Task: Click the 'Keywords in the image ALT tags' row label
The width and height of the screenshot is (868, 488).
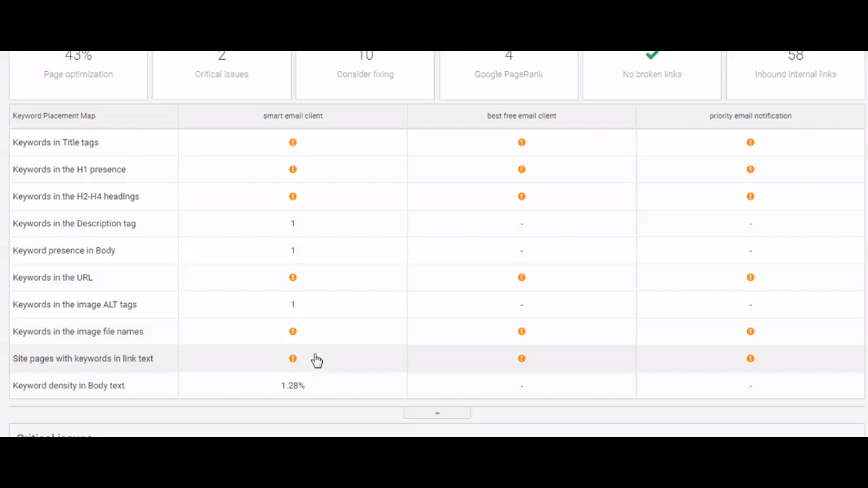Action: tap(75, 304)
